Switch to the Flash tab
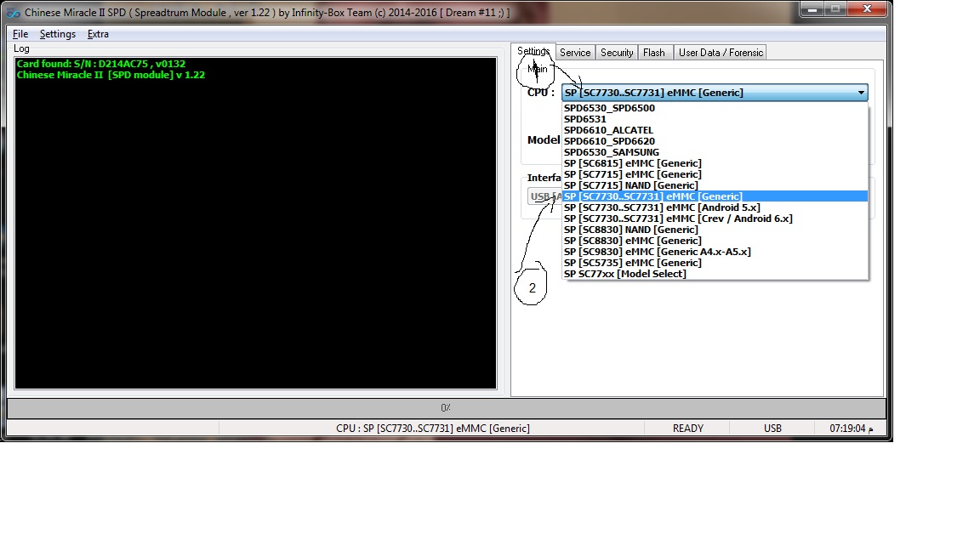 pyautogui.click(x=653, y=53)
